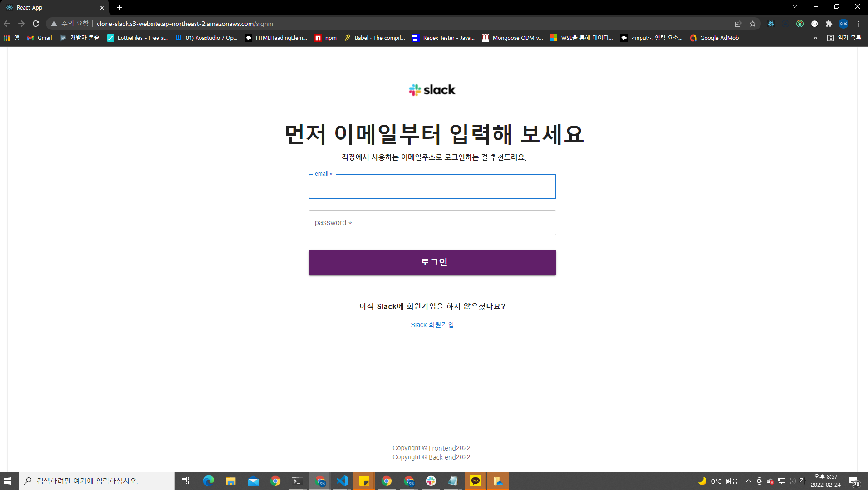Expand the hidden bookmarks overflow chevron

[x=815, y=38]
